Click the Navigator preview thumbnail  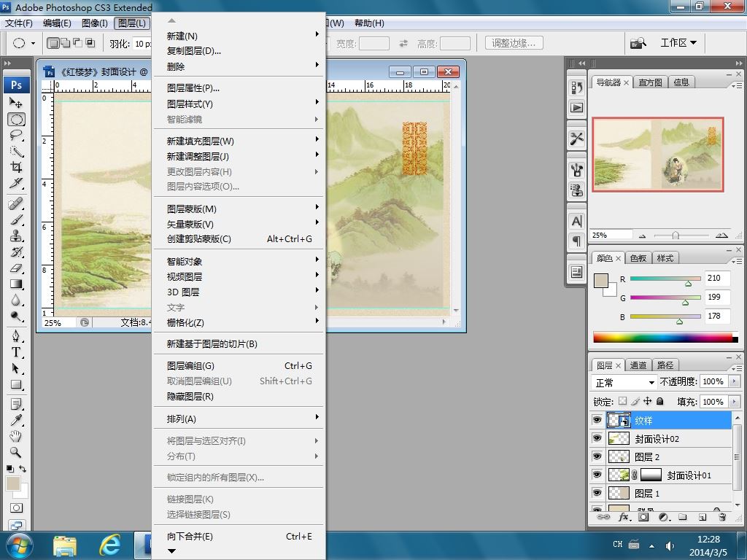[658, 155]
